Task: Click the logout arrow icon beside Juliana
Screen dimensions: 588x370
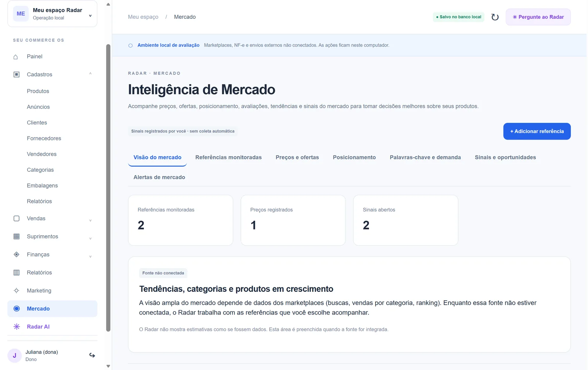Action: click(92, 355)
